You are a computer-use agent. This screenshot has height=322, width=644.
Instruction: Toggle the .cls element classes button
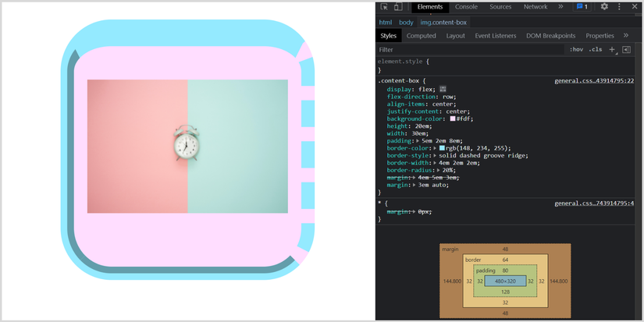(x=595, y=50)
